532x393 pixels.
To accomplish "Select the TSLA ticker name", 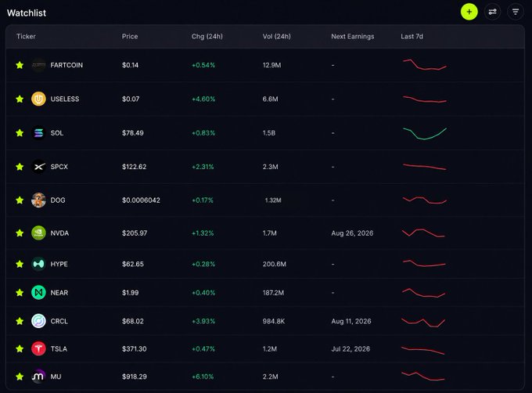I will pos(59,349).
